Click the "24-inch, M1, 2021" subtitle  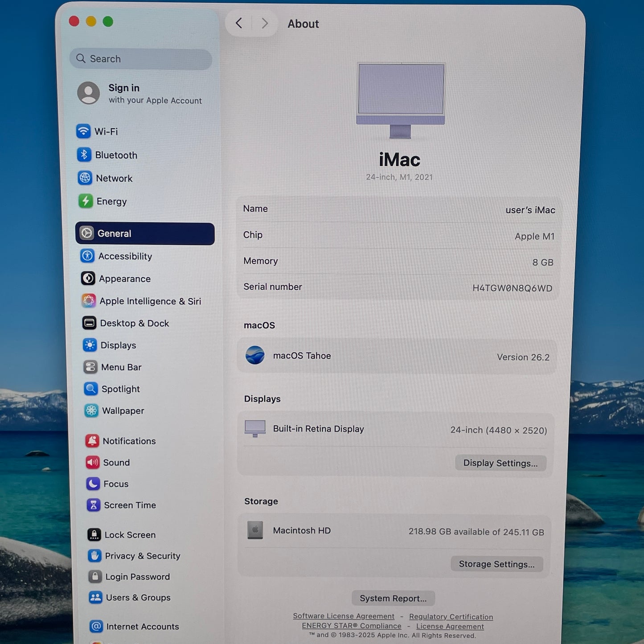[x=399, y=177]
